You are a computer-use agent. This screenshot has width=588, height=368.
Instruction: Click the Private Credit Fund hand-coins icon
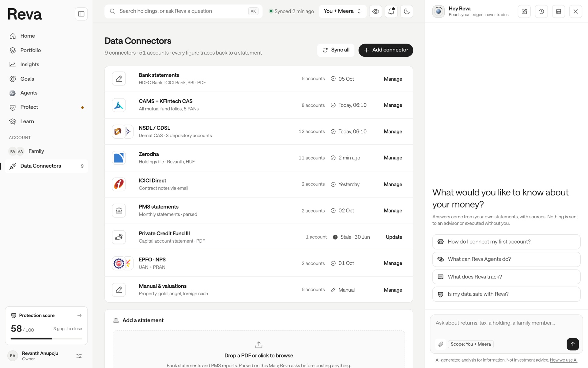tap(119, 237)
